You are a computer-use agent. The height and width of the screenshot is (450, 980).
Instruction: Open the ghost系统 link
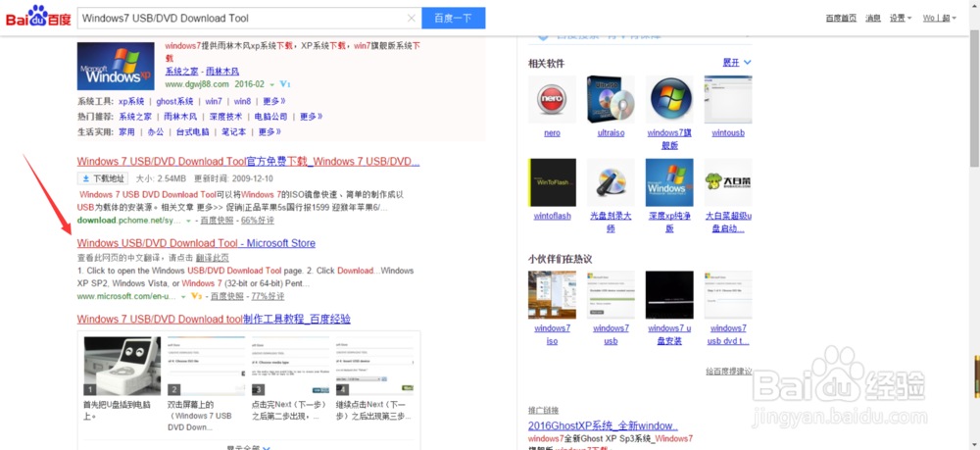tap(174, 101)
